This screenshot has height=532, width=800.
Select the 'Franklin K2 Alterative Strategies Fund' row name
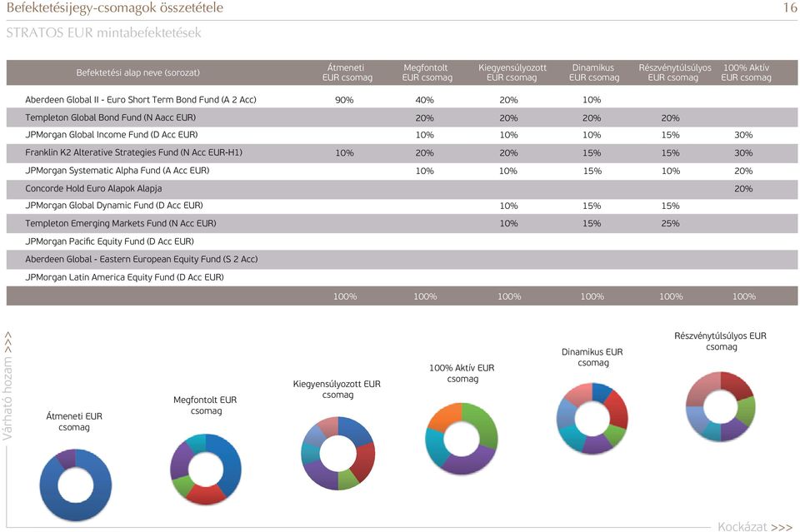click(133, 152)
